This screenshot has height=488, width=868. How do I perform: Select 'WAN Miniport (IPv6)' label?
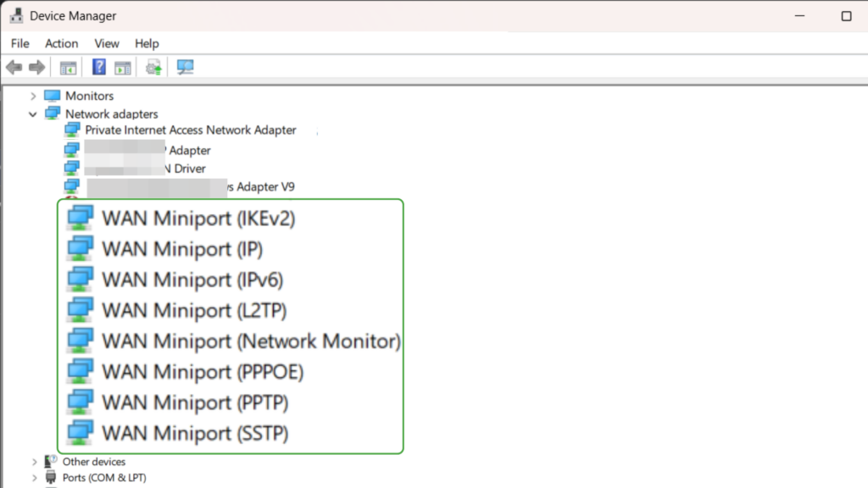192,280
